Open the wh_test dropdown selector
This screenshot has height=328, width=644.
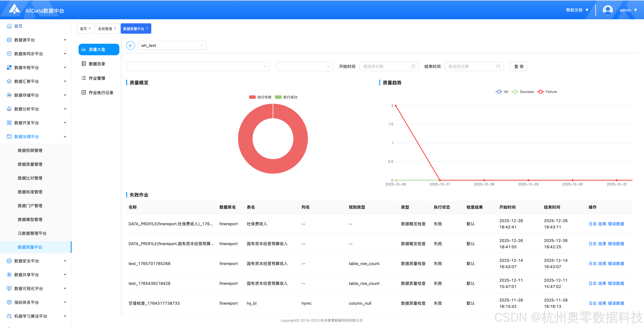[172, 45]
